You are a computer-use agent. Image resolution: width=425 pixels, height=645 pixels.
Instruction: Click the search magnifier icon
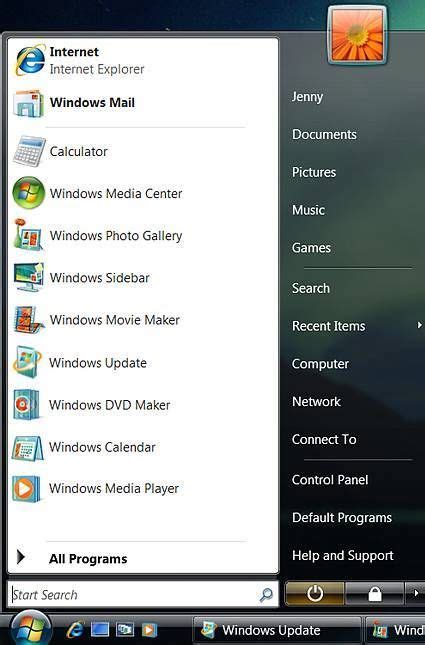(266, 594)
